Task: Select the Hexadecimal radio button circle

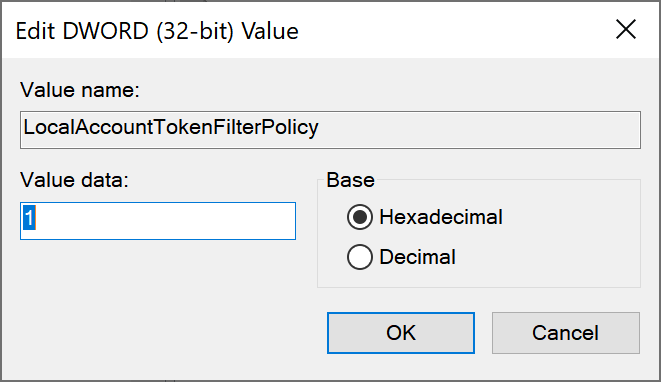Action: [360, 217]
